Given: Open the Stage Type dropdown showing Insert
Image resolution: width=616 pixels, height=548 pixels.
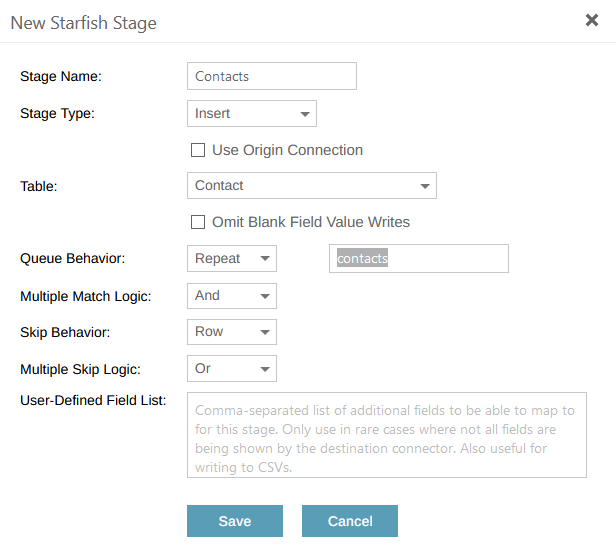Looking at the screenshot, I should (251, 114).
